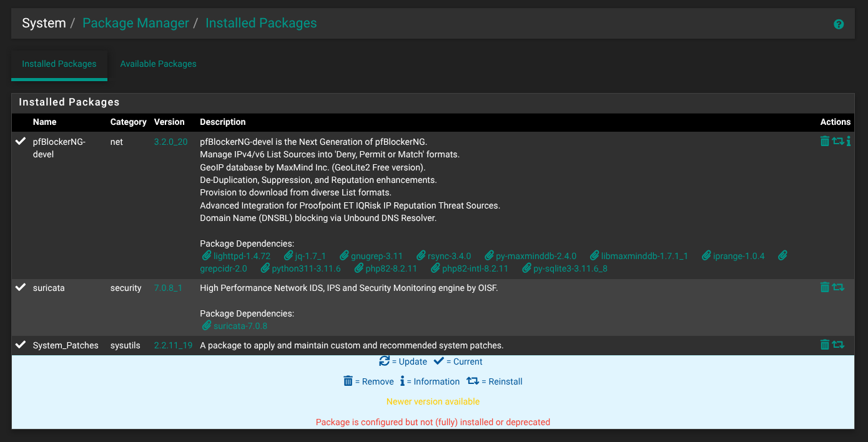Click the Remove trash legend icon
The image size is (868, 442).
tap(348, 381)
